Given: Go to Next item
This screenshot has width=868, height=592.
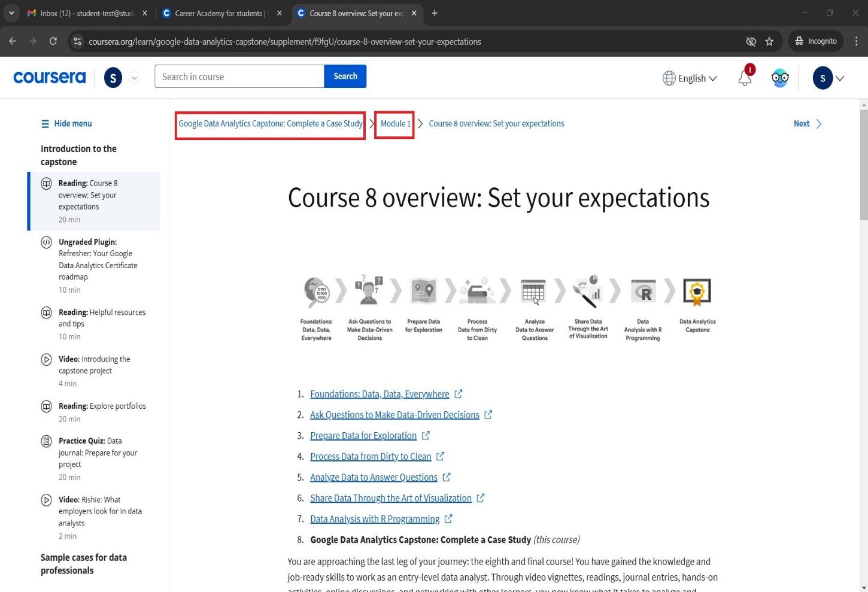Looking at the screenshot, I should (x=808, y=124).
